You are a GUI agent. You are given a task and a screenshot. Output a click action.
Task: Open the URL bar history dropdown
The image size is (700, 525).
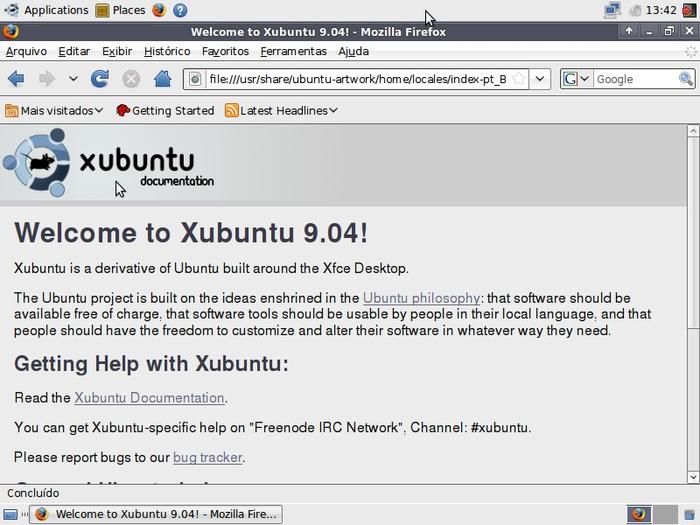point(540,79)
